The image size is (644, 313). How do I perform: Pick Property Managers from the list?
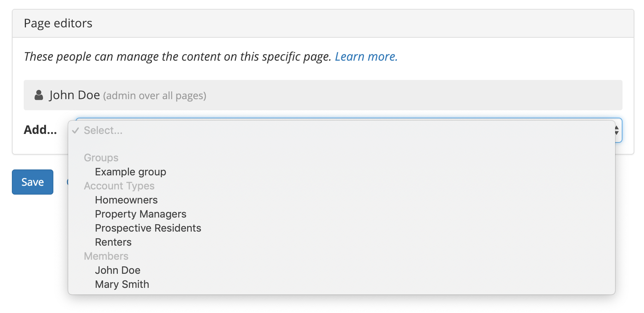140,214
